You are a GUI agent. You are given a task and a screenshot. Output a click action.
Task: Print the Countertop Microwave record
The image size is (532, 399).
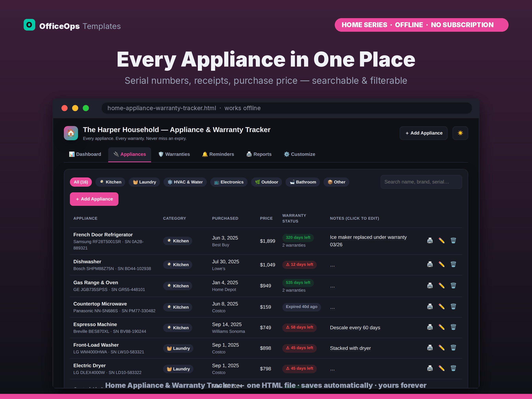click(430, 306)
